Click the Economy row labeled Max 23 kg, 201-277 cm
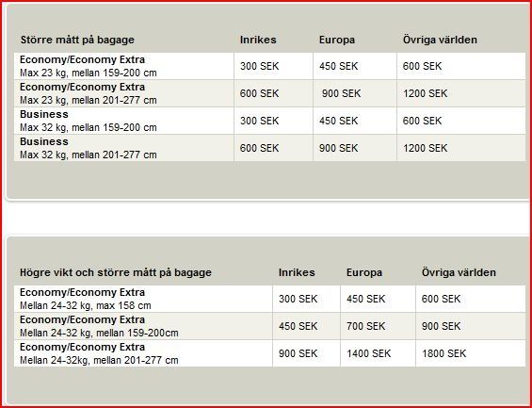The height and width of the screenshot is (408, 532). pyautogui.click(x=269, y=93)
